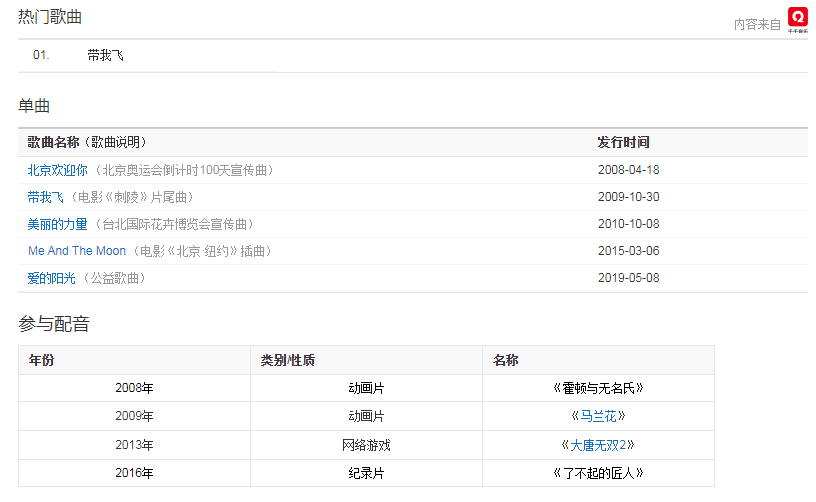Open the 马兰花 animation link
Viewport: 816px width, 502px height.
598,416
